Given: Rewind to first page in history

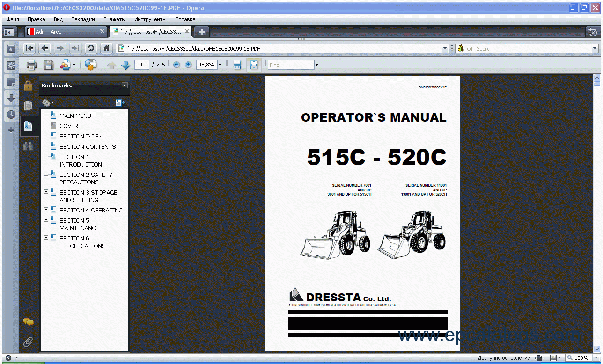Looking at the screenshot, I should coord(29,48).
